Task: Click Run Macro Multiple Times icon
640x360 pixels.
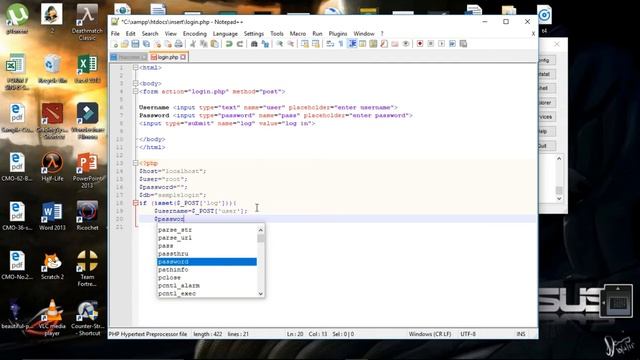Action: (x=452, y=44)
